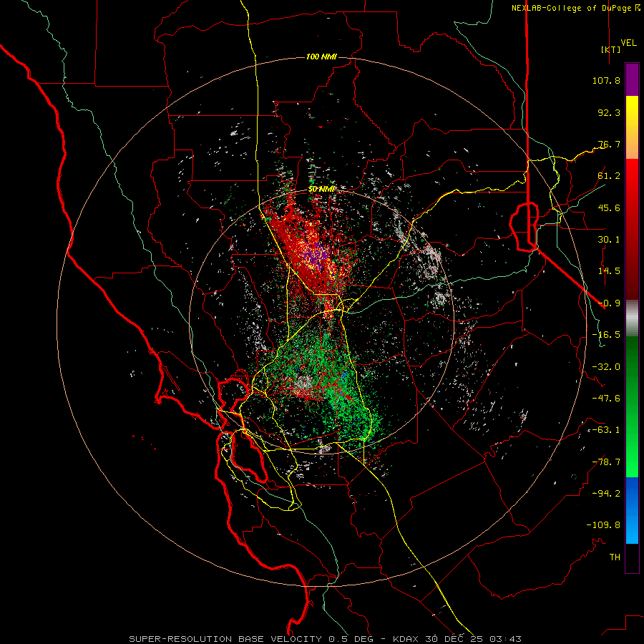Select the 76.7 legend value
Viewport: 644px width, 644px height.
tap(609, 144)
